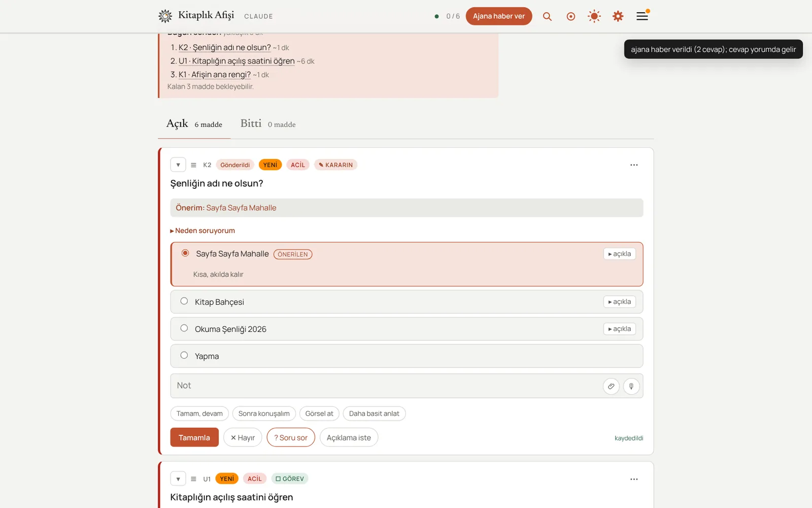Viewport: 812px width, 508px height.
Task: Open hamburger menu in header
Action: [642, 16]
